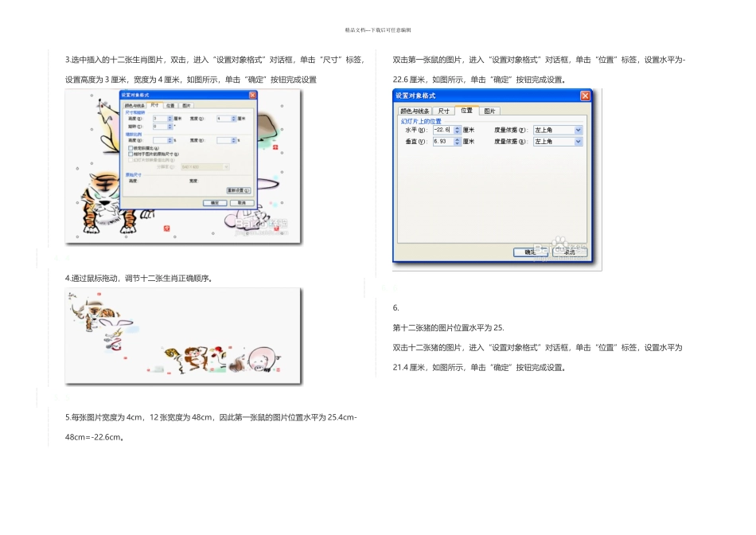Screen dimensions: 756x535
Task: Click spinner arrows of scale 高度 percent field
Action: tap(170, 140)
